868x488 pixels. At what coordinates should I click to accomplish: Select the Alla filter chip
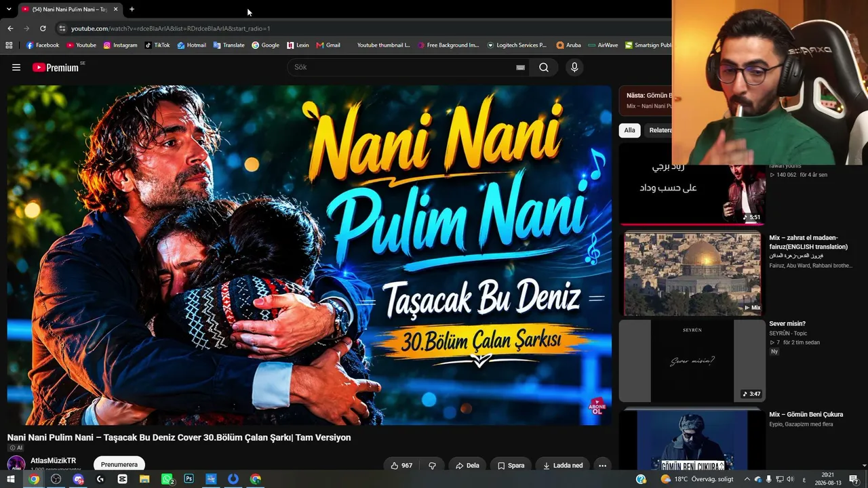630,130
